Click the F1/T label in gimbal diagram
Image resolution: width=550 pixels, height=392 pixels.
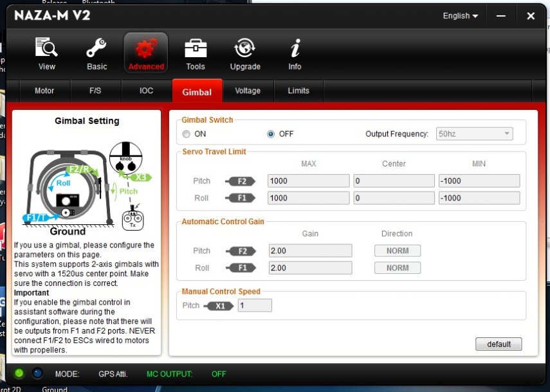click(x=37, y=218)
